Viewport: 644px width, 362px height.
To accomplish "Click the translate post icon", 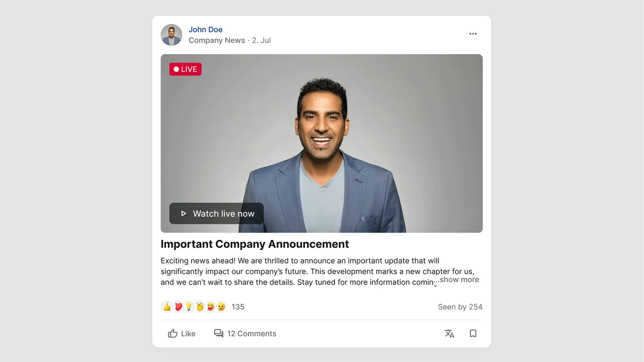I will click(x=449, y=333).
